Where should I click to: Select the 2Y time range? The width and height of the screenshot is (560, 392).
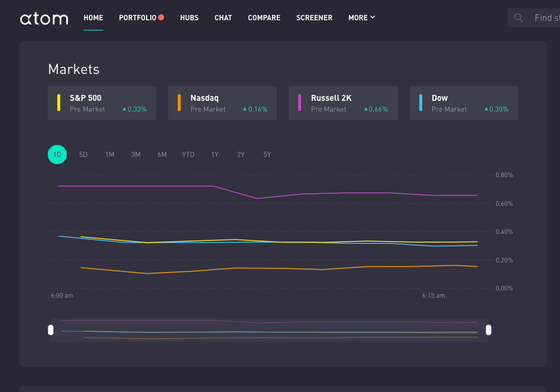coord(241,155)
